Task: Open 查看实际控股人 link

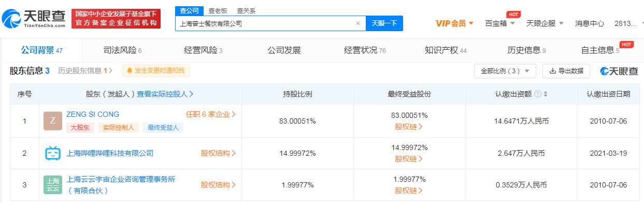Action: 165,94
